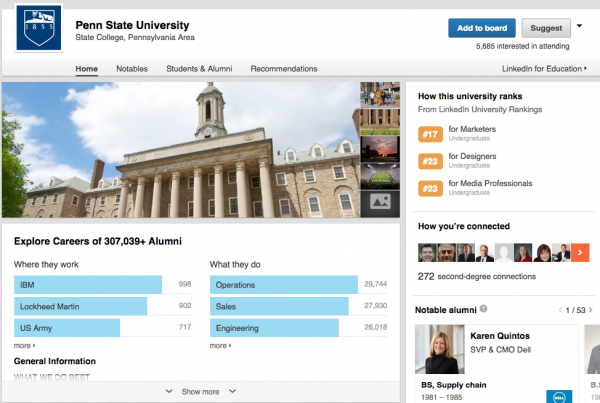Screen dimensions: 600x403
Task: Open the for Designers ranking link
Action: 472,156
